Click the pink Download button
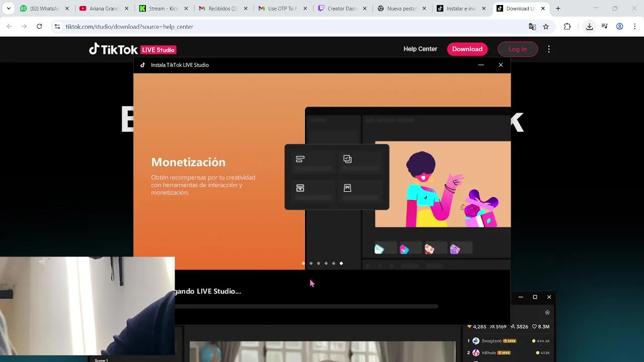This screenshot has width=644, height=362. pyautogui.click(x=467, y=49)
